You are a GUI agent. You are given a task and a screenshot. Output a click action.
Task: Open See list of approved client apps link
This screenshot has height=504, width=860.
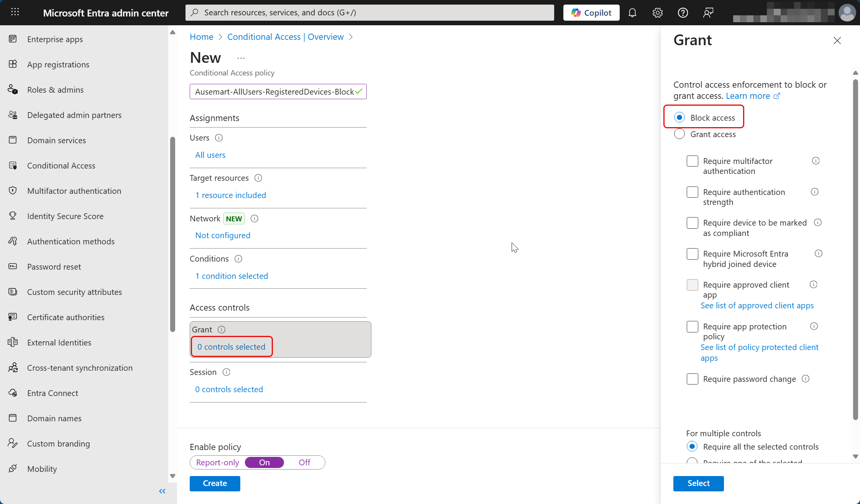[x=757, y=305]
